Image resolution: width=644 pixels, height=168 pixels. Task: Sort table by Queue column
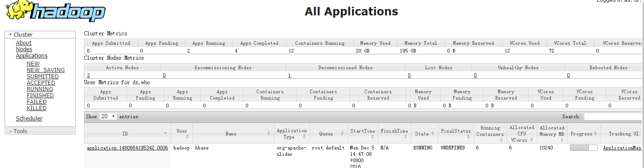329,134
